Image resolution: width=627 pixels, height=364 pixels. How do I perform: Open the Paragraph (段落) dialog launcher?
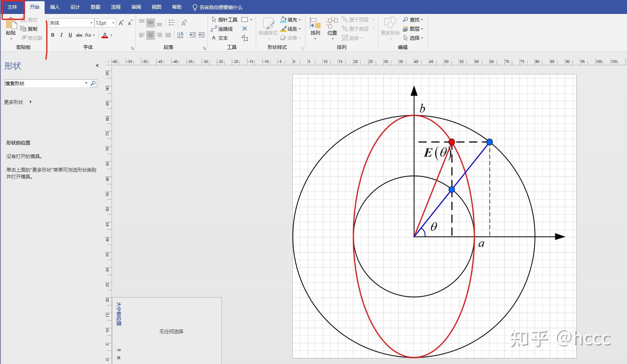tap(204, 48)
